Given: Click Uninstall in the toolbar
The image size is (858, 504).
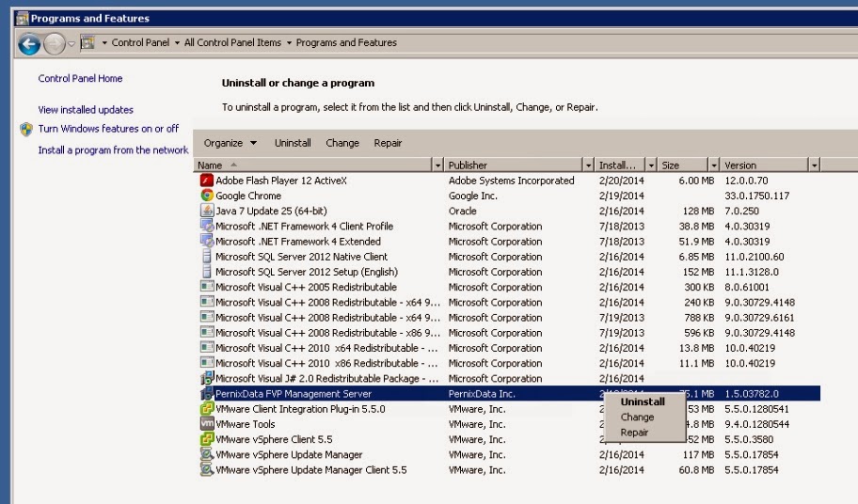Looking at the screenshot, I should (293, 143).
